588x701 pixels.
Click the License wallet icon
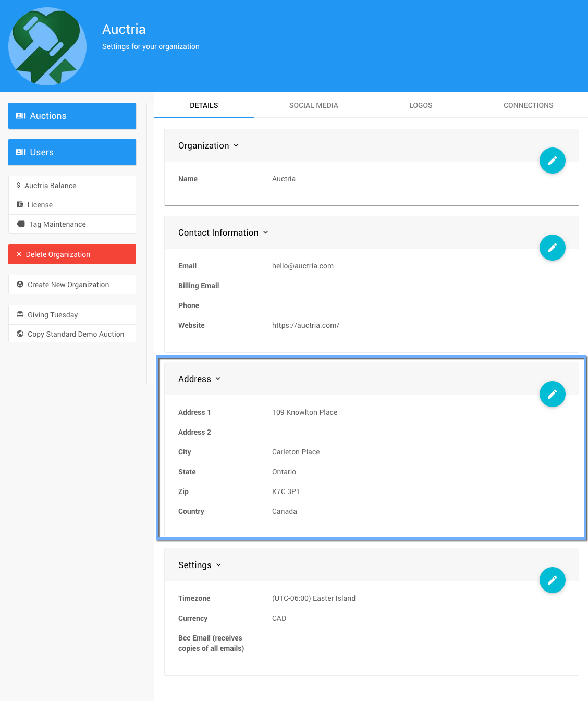click(20, 205)
